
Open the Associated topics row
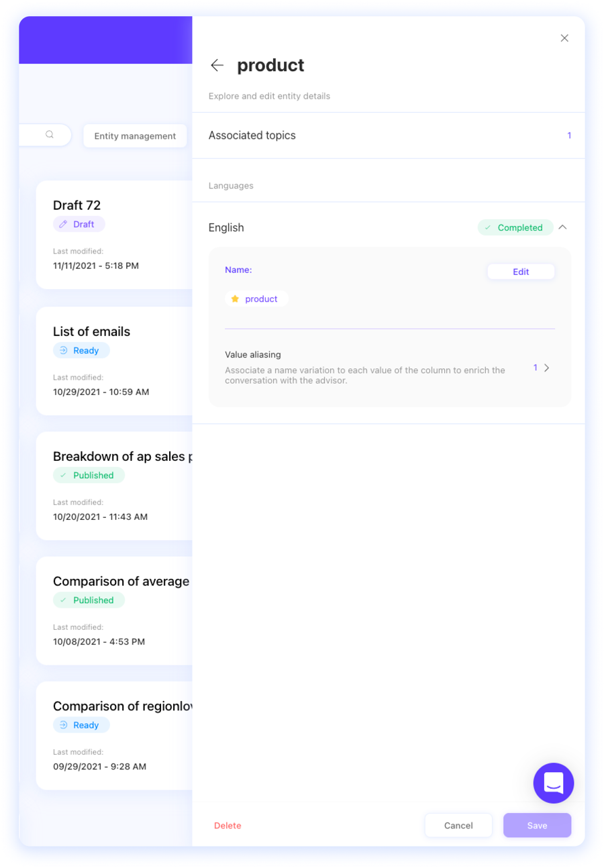click(388, 135)
